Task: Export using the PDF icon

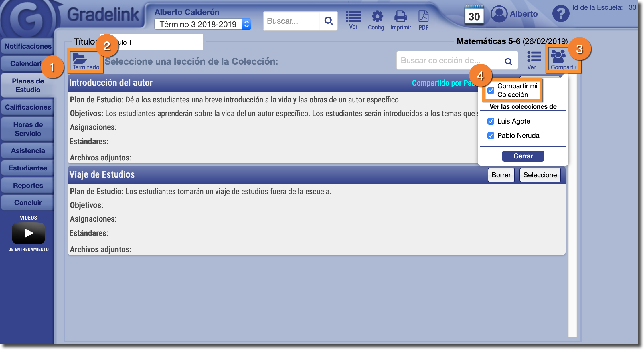Action: 423,17
